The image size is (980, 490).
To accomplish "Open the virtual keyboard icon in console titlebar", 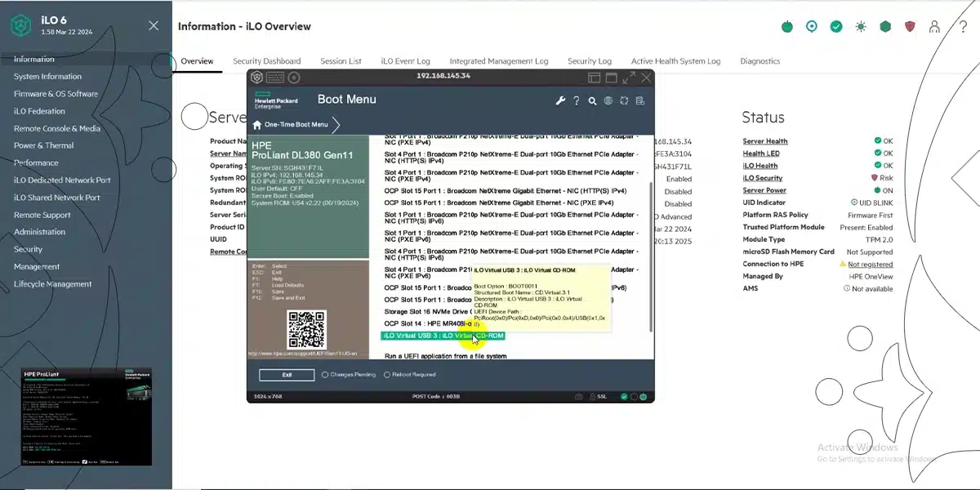I will click(275, 78).
